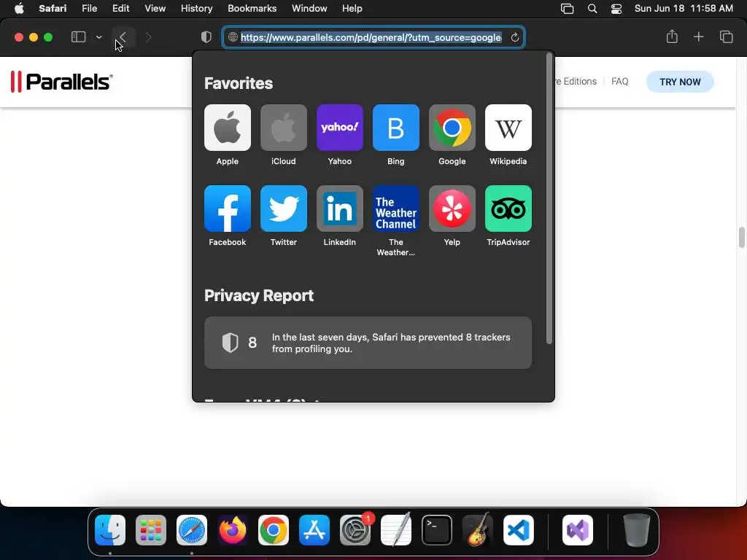Open the LinkedIn favorite
This screenshot has height=560, width=747.
[340, 209]
